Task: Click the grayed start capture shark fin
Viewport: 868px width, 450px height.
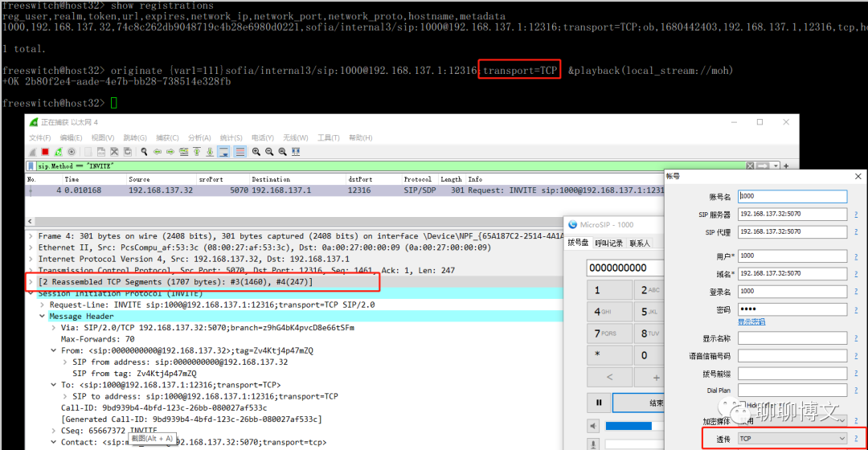Action: [32, 152]
